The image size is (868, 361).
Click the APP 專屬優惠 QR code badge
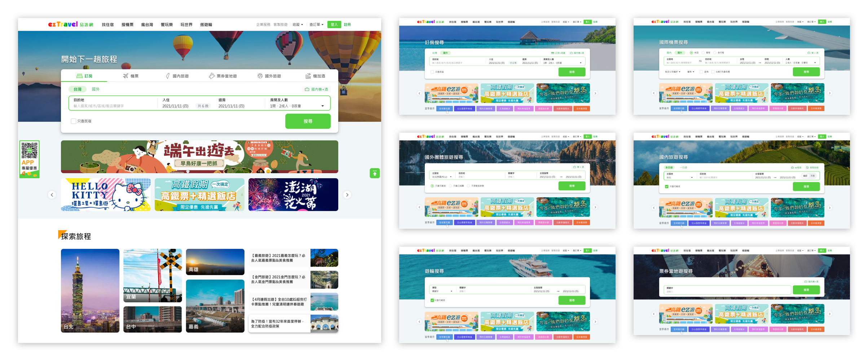pyautogui.click(x=29, y=159)
